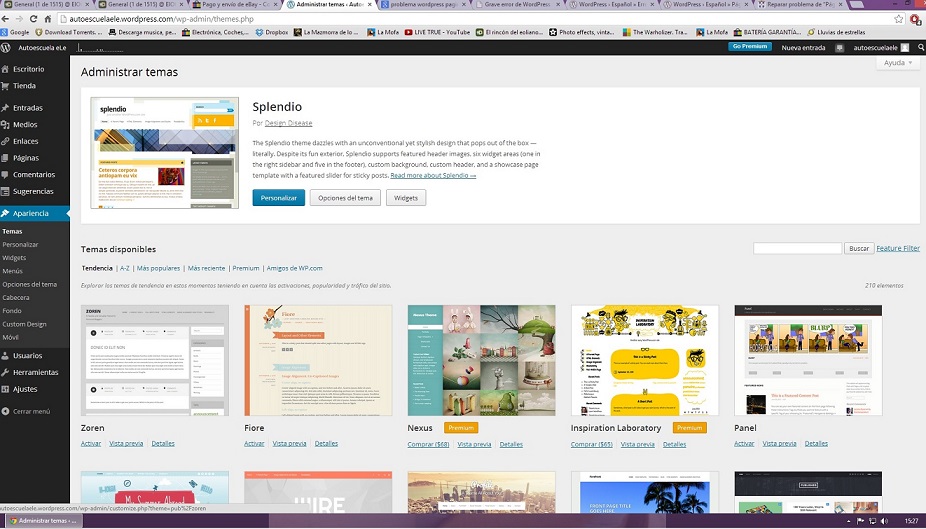Screen dimensions: 926x529
Task: Open Design Disease author link
Action: (x=288, y=123)
